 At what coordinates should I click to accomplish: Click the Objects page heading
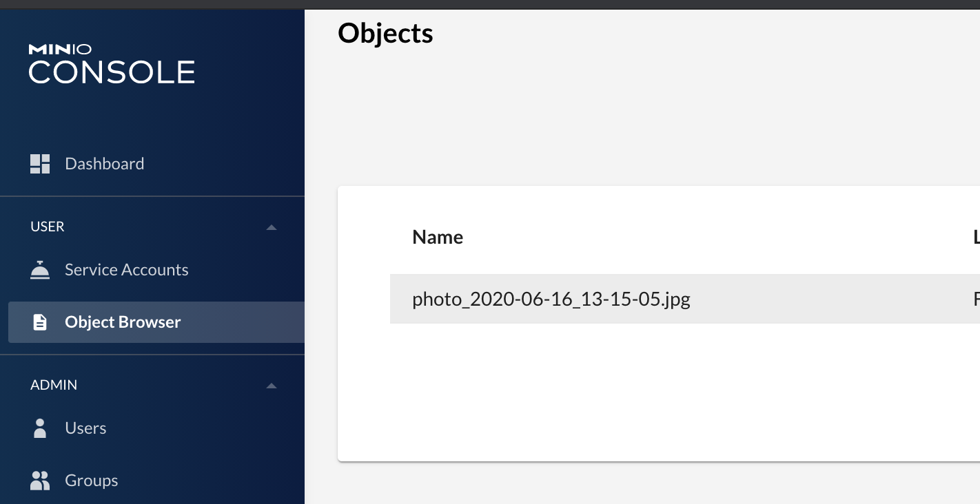tap(385, 33)
